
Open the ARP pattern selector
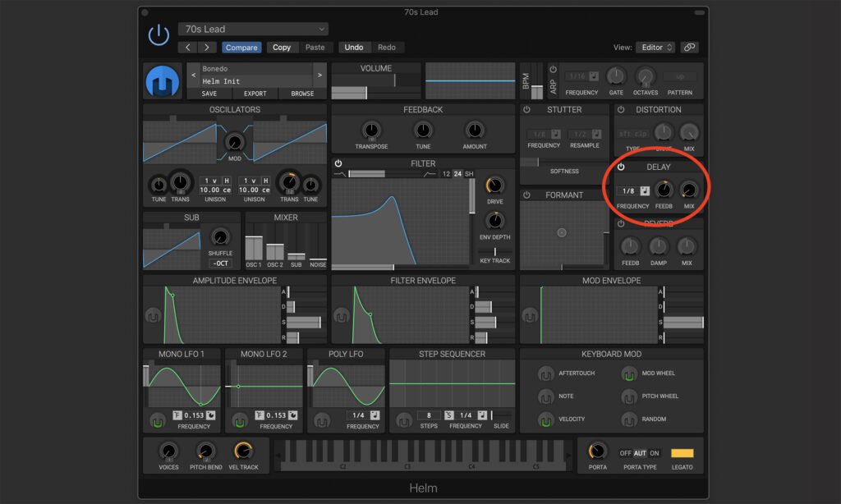pos(679,76)
